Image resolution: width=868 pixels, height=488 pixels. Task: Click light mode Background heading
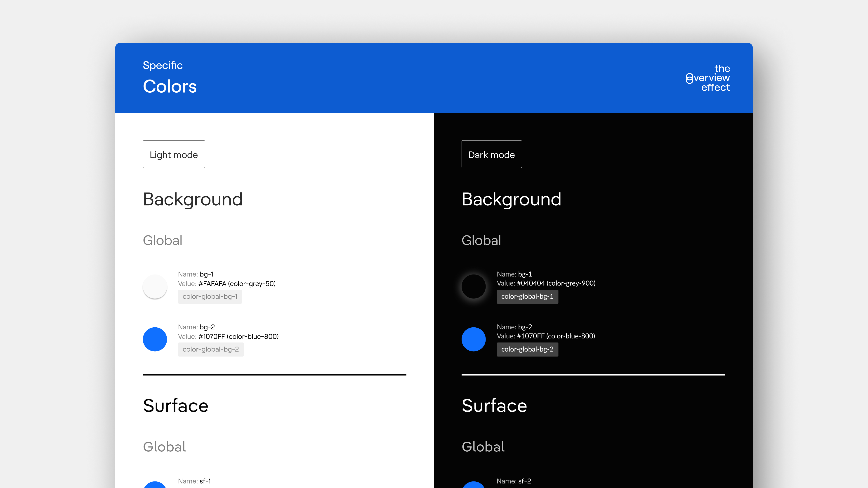(x=192, y=199)
